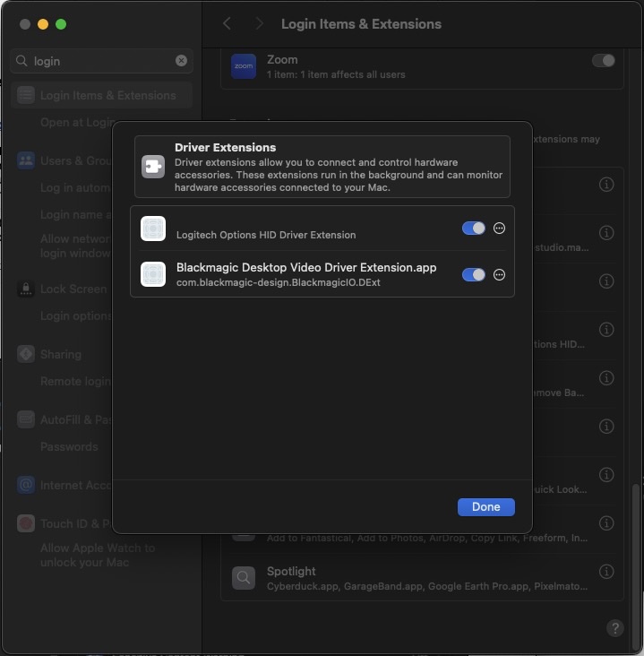Image resolution: width=644 pixels, height=656 pixels.
Task: Click the Users & Groups sidebar icon
Action: coord(26,160)
